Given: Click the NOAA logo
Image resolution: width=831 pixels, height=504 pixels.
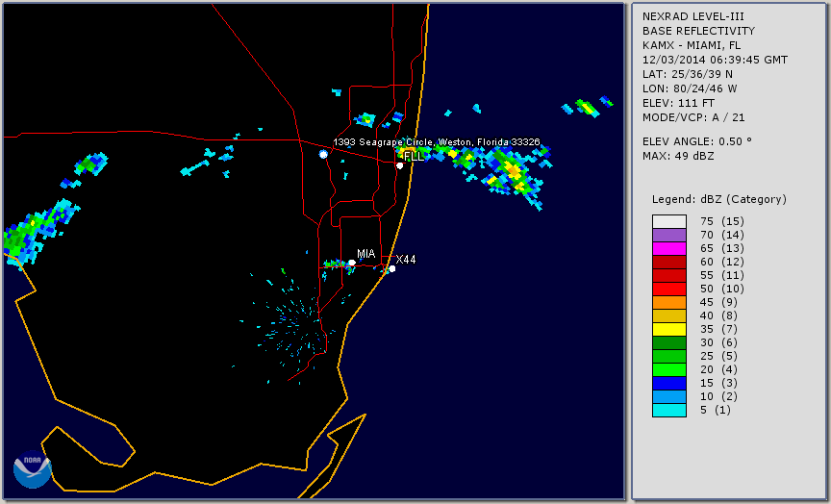Looking at the screenshot, I should [x=33, y=469].
